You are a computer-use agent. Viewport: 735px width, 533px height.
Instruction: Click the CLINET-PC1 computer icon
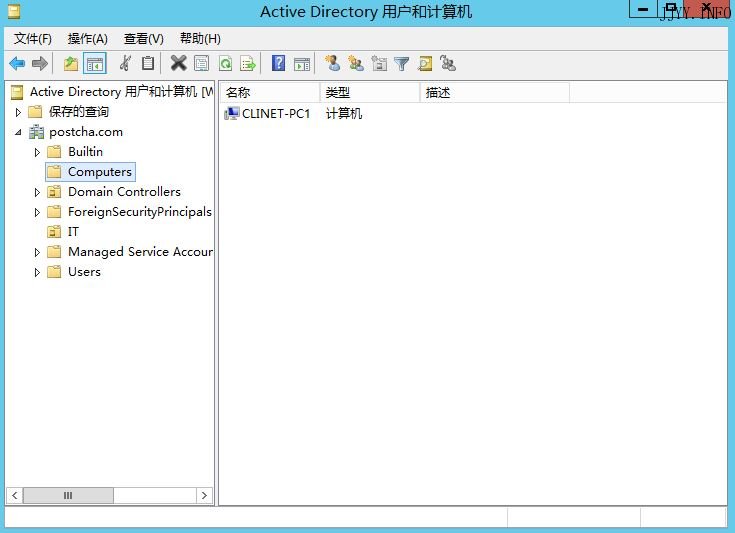(x=232, y=113)
